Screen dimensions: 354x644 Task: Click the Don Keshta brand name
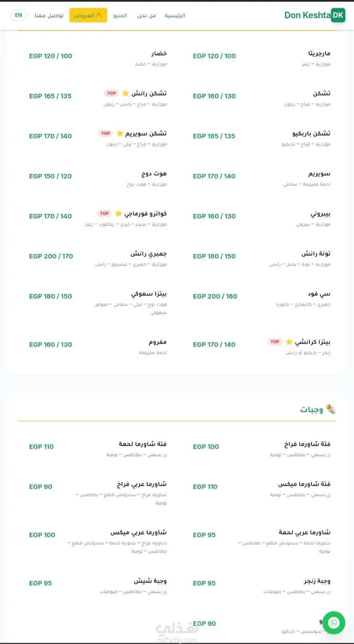tap(307, 15)
